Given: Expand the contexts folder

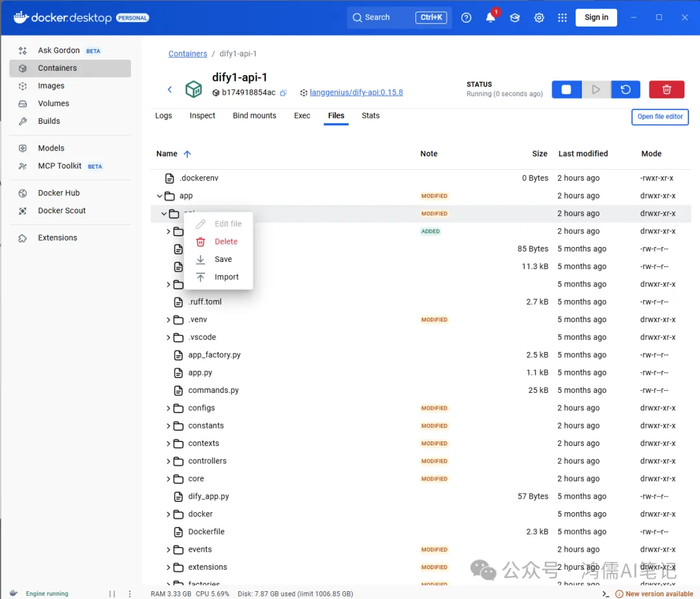Looking at the screenshot, I should (x=169, y=443).
